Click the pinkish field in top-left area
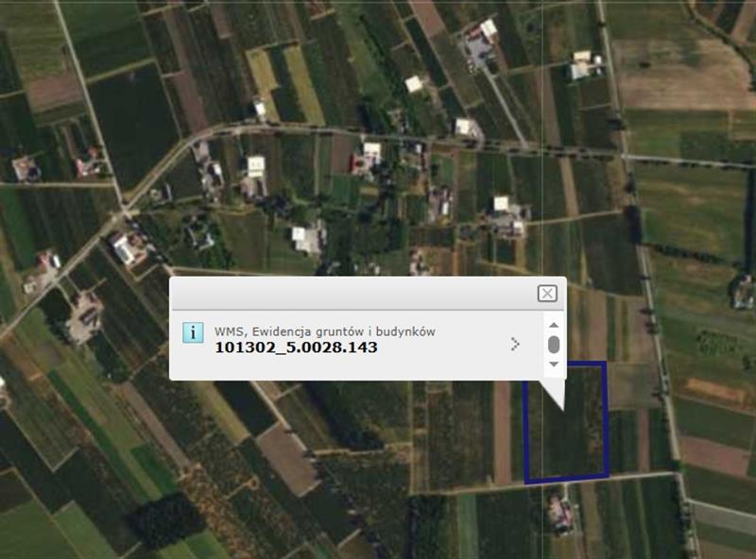 point(54,92)
